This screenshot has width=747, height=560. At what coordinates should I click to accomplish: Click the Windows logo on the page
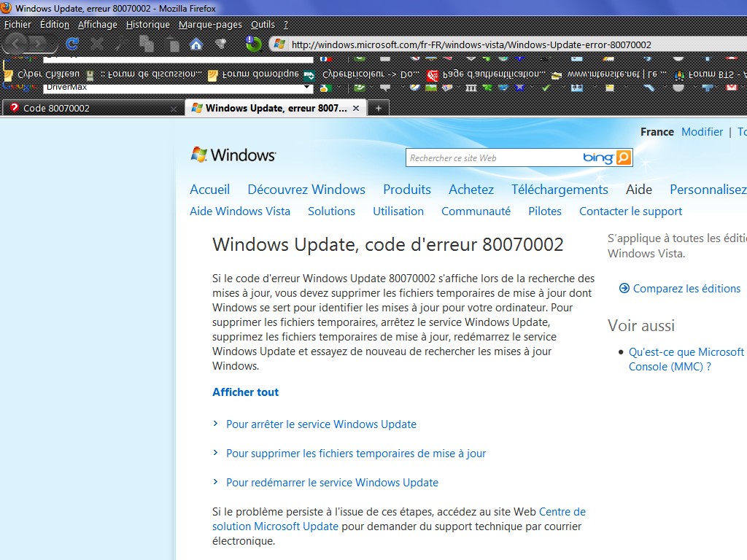coord(233,155)
